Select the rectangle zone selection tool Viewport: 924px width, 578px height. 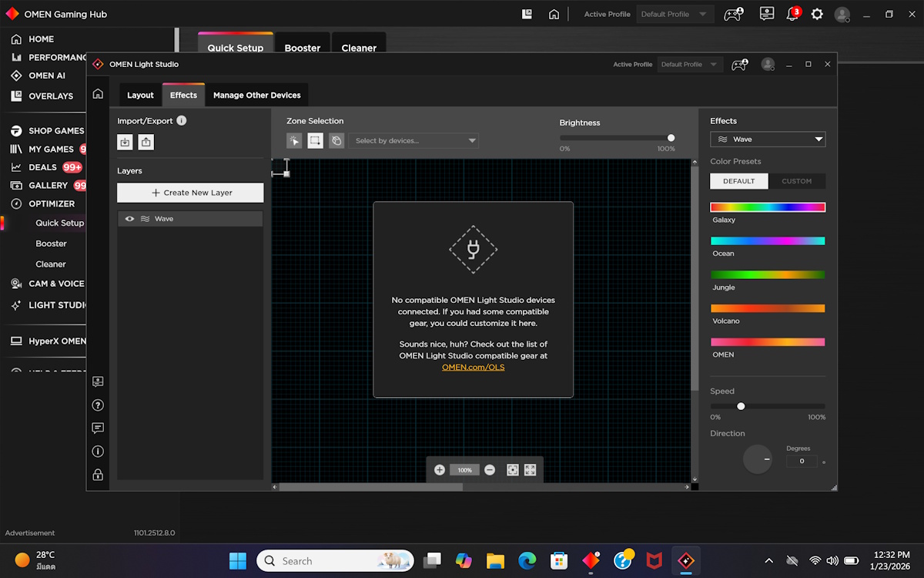point(315,140)
